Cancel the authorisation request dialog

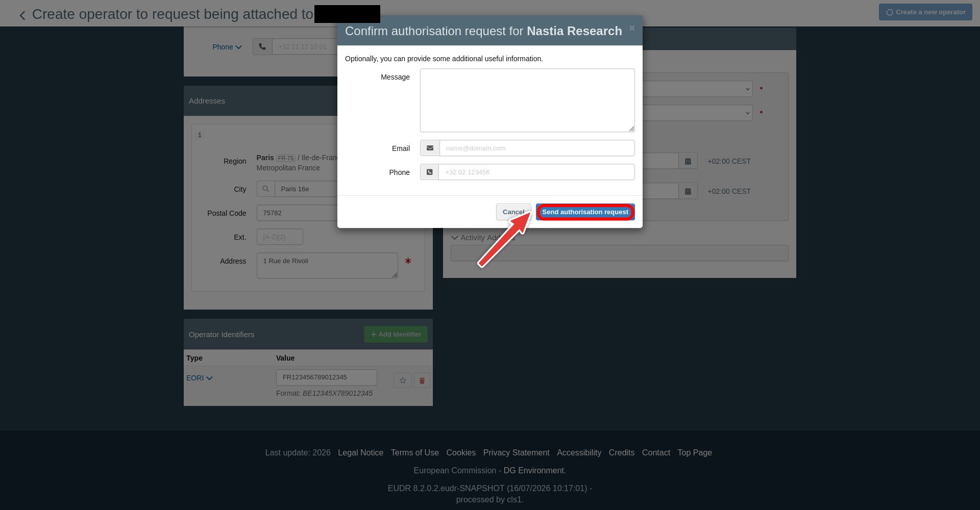pyautogui.click(x=513, y=212)
